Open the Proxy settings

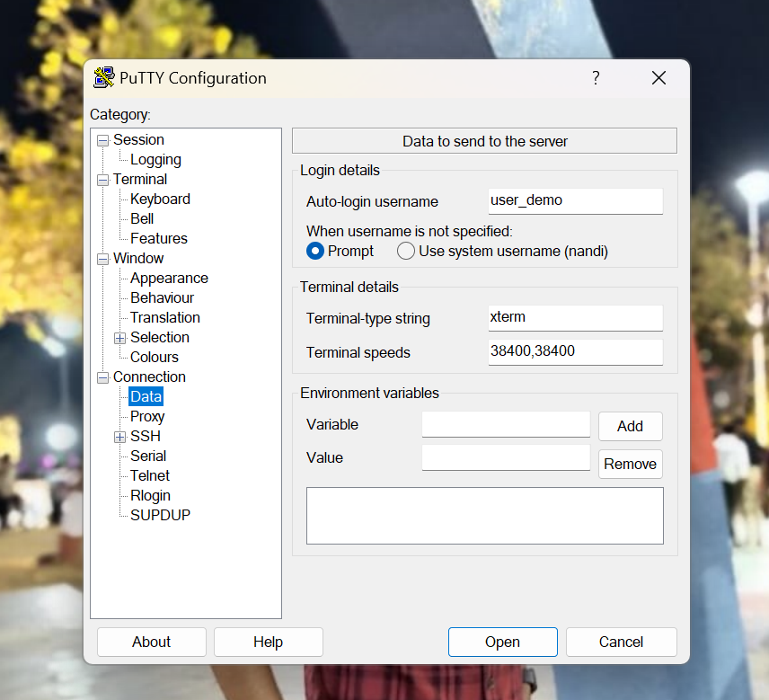click(x=147, y=416)
